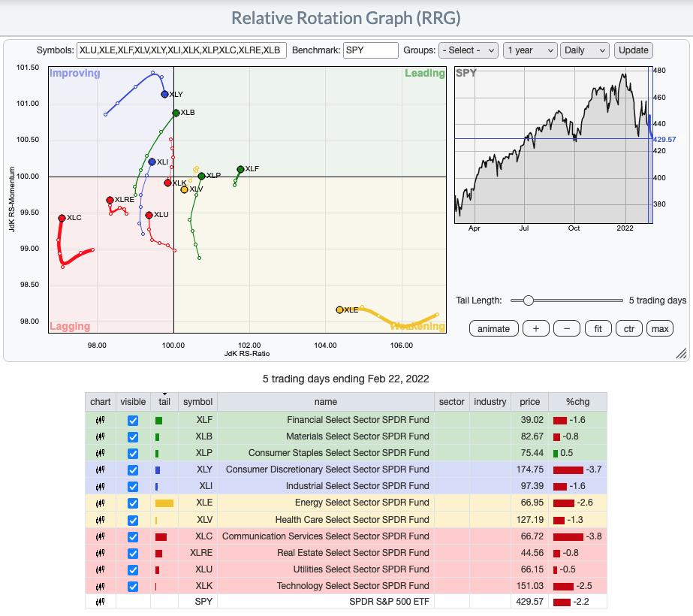Open the Daily interval dropdown

pyautogui.click(x=584, y=50)
